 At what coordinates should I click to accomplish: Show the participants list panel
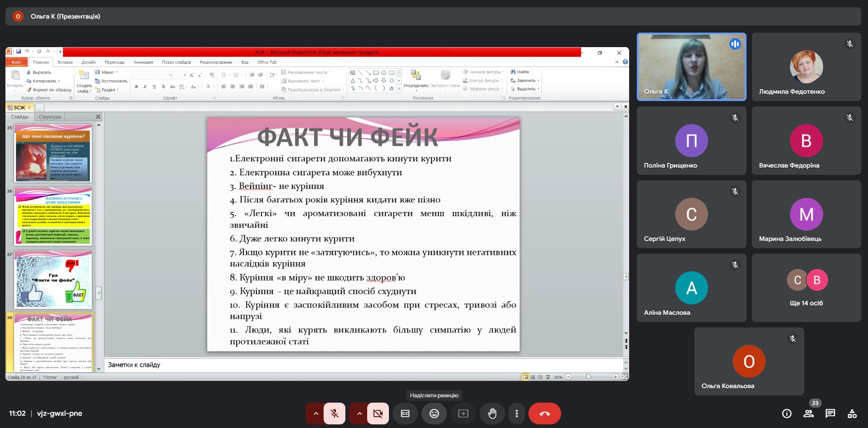[x=809, y=414]
